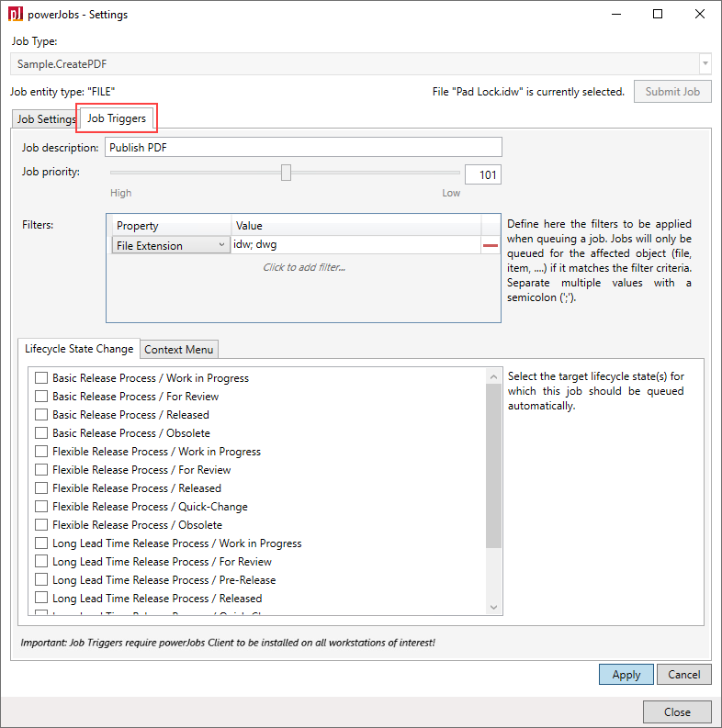Click the Cancel button
This screenshot has height=728, width=722.
click(x=684, y=675)
